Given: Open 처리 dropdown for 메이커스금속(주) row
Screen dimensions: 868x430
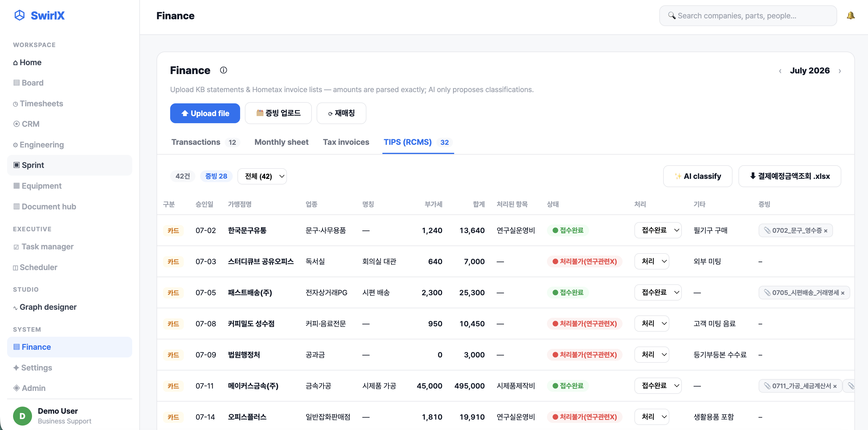Looking at the screenshot, I should 658,386.
